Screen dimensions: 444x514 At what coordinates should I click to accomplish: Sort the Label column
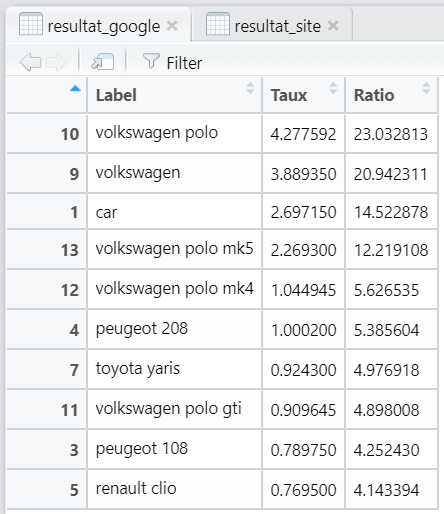point(250,88)
